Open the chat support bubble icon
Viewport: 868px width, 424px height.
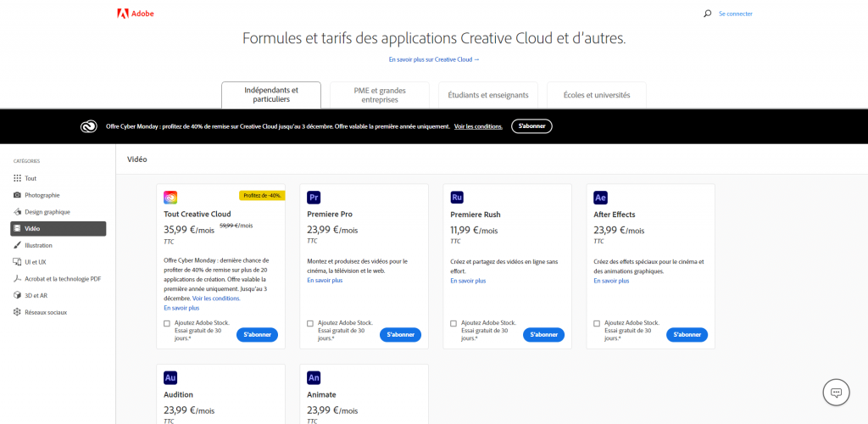point(836,392)
